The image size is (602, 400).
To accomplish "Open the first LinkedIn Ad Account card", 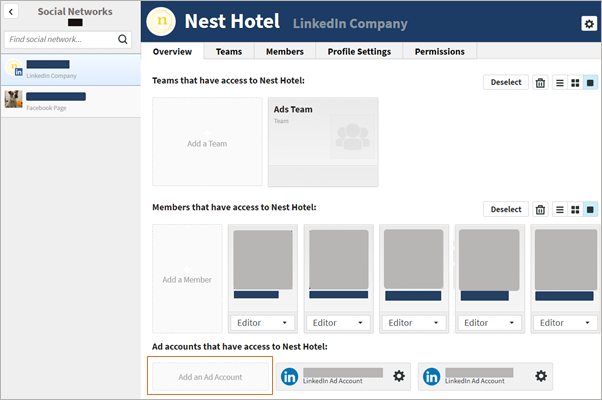I will click(343, 377).
